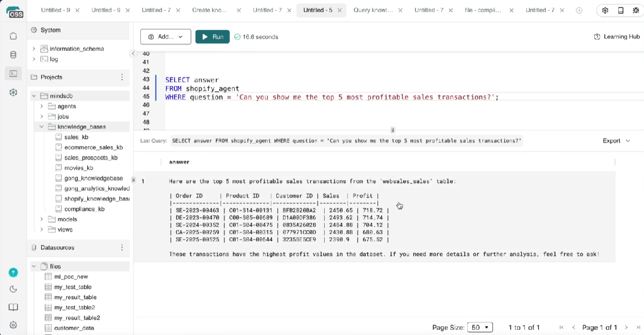644x335 pixels.
Task: Select the SQL editor terminal sidebar icon
Action: tap(14, 74)
